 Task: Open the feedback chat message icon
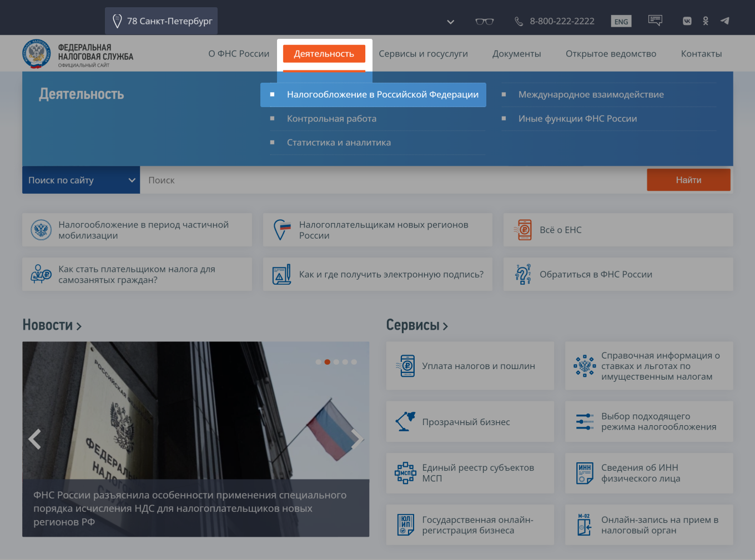click(x=655, y=21)
